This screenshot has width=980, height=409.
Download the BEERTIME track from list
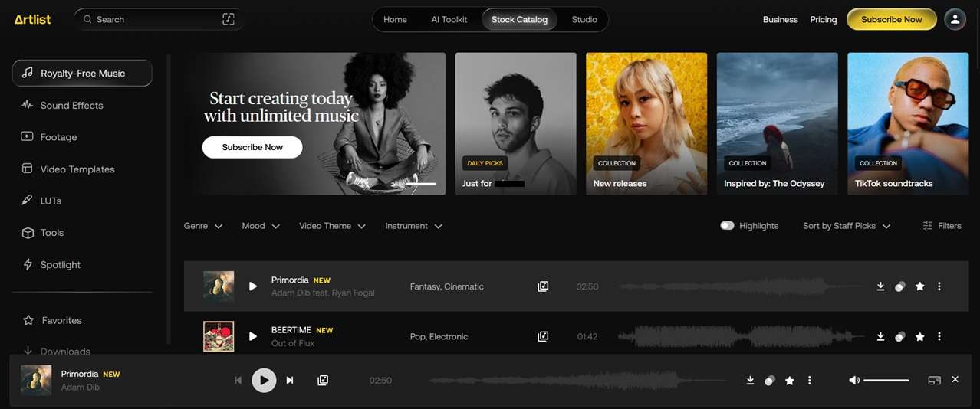880,336
